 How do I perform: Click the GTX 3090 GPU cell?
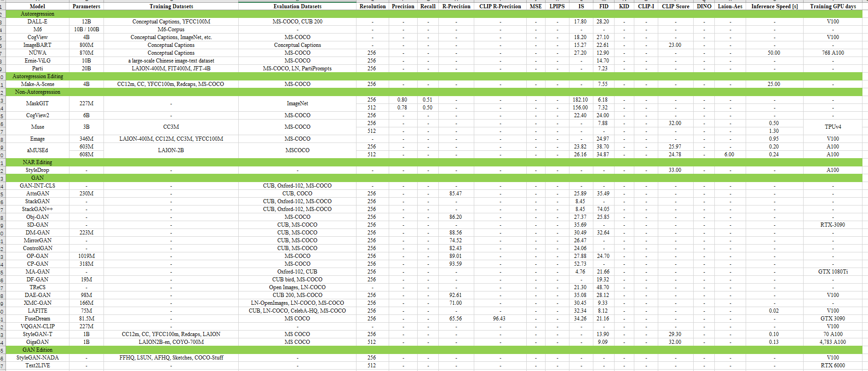833,319
